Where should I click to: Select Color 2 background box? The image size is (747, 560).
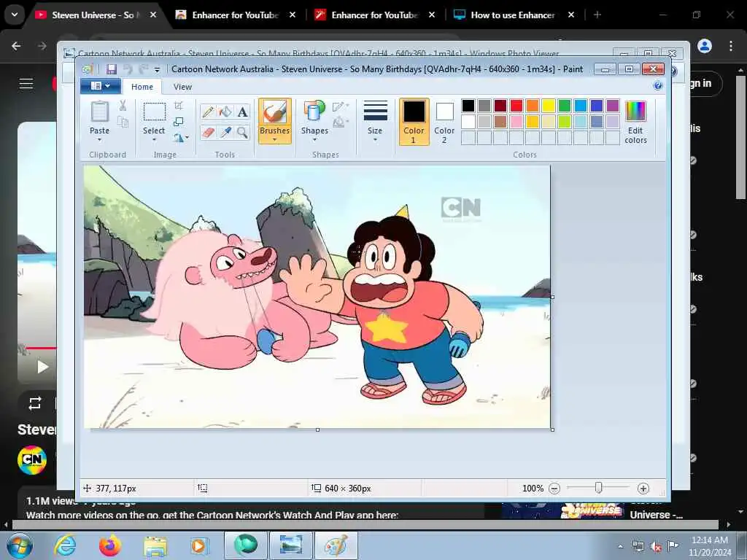tap(444, 122)
